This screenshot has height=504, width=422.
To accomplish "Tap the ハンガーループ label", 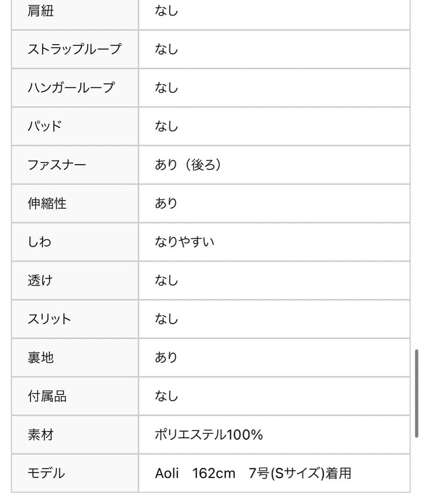I will click(x=71, y=88).
